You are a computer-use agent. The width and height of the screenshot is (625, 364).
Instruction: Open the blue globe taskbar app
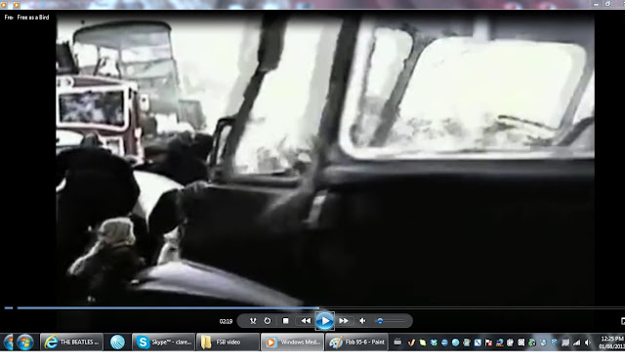coord(117,343)
